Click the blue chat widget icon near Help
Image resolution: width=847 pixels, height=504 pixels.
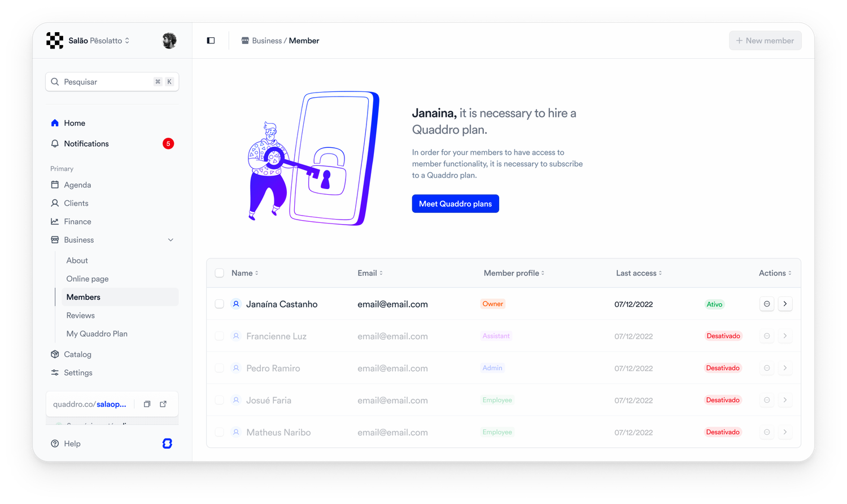(167, 444)
